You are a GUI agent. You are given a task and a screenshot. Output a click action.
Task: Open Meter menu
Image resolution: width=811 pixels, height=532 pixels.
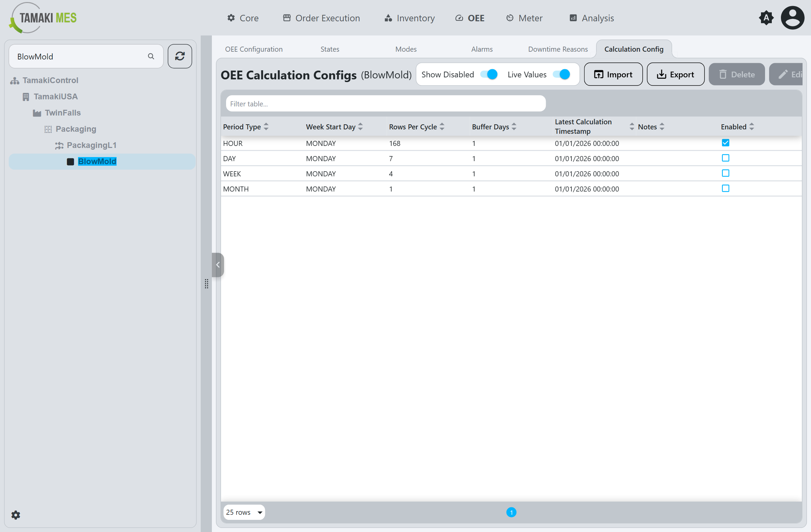point(524,18)
